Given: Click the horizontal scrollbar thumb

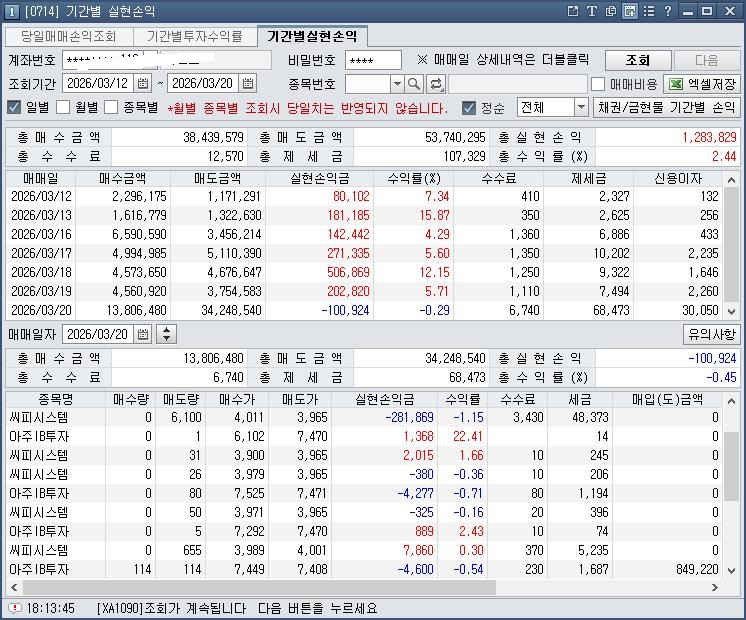Looking at the screenshot, I should tap(259, 587).
